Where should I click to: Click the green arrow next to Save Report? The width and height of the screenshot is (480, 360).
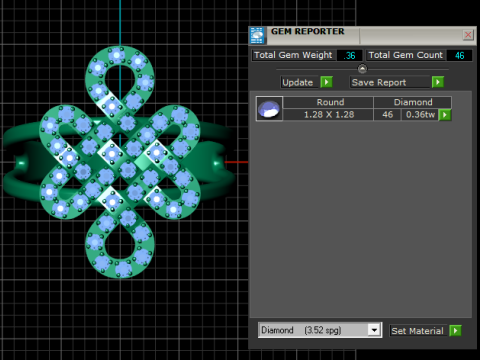pos(438,82)
